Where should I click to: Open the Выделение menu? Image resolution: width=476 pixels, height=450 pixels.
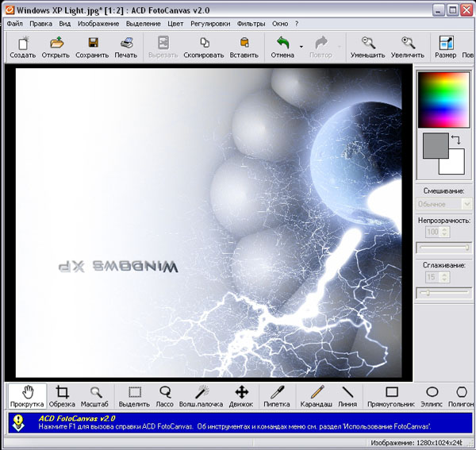pyautogui.click(x=144, y=24)
